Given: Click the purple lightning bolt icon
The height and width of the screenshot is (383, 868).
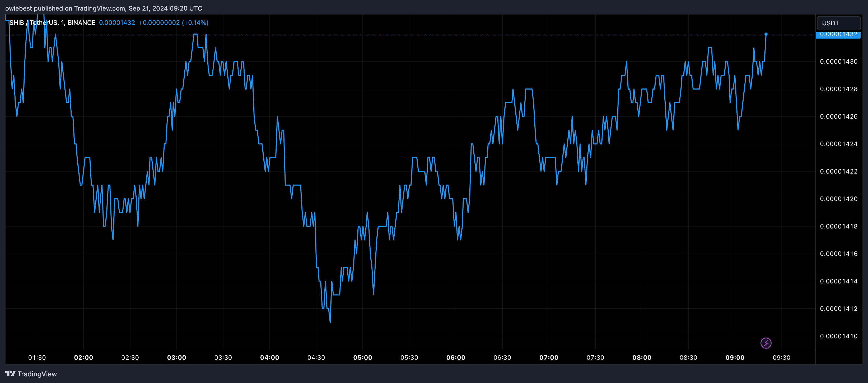Looking at the screenshot, I should [x=766, y=343].
